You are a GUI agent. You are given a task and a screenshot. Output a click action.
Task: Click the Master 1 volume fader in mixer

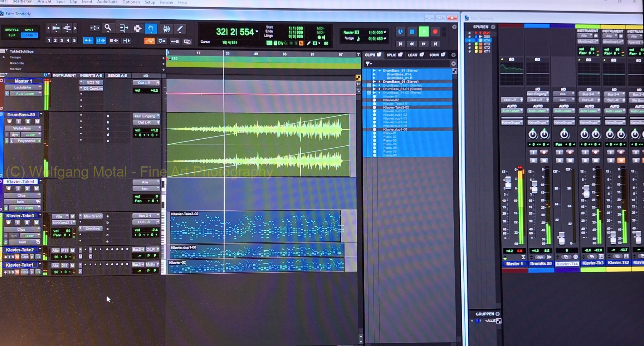coord(508,183)
